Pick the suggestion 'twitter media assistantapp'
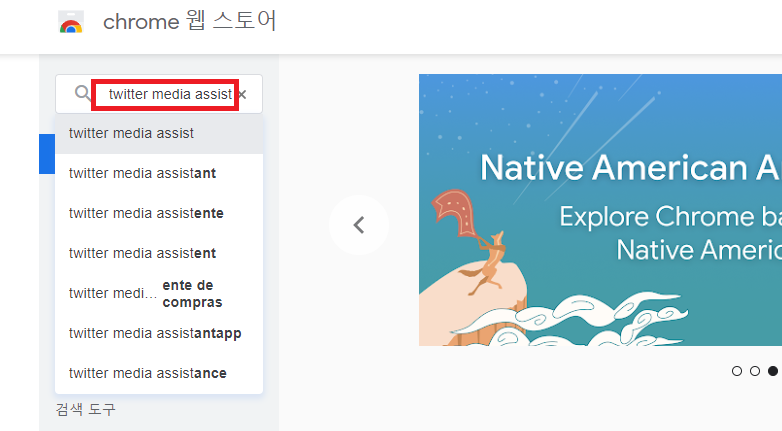 159,333
